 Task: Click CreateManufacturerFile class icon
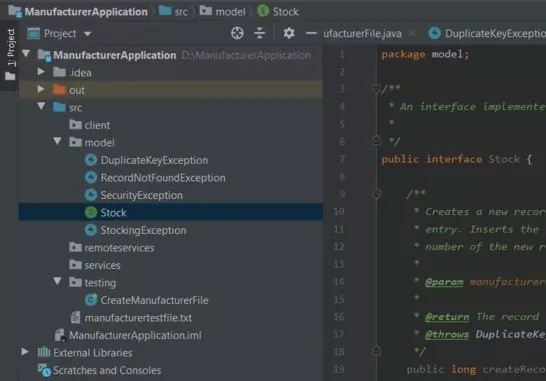tap(91, 300)
